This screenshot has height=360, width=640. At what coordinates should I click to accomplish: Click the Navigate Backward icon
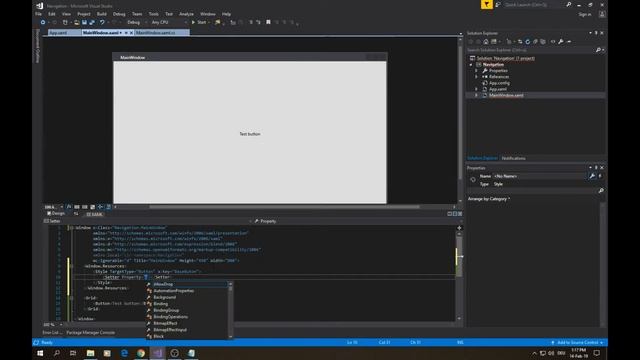coord(43,22)
